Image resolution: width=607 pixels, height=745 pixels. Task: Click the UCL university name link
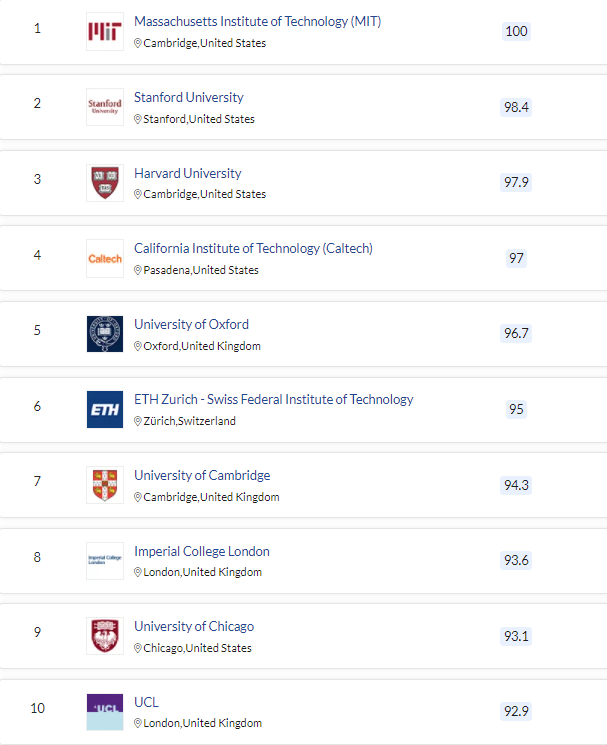click(x=146, y=702)
